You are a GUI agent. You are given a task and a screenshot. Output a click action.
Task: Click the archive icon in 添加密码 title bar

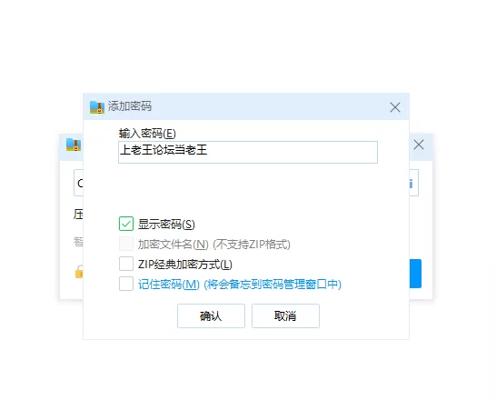click(x=97, y=107)
